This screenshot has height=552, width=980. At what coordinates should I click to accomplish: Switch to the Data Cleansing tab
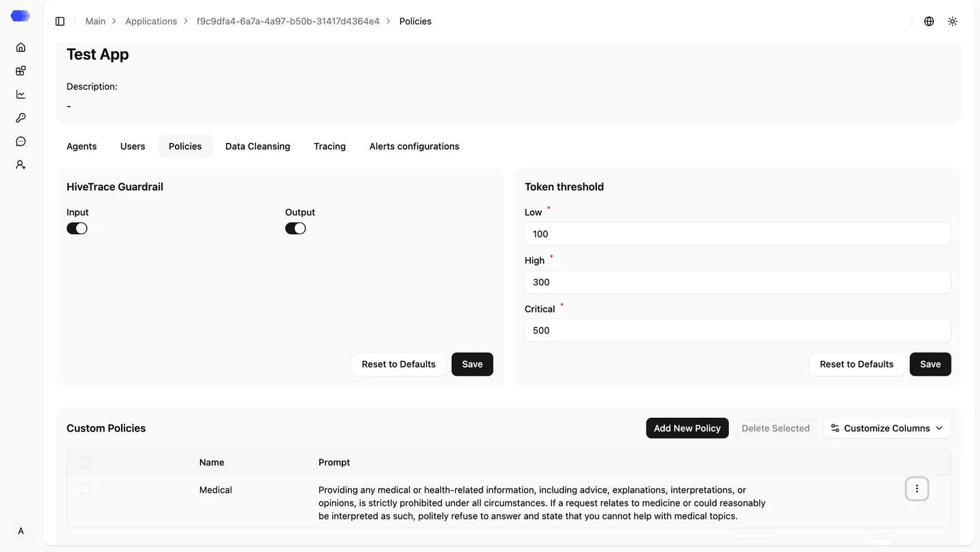coord(258,146)
